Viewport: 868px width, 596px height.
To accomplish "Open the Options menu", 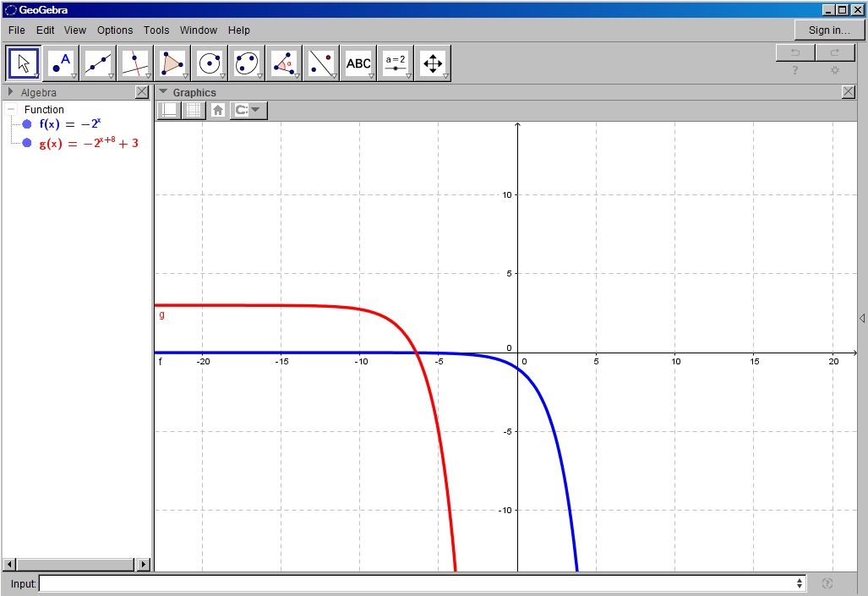I will pyautogui.click(x=115, y=30).
